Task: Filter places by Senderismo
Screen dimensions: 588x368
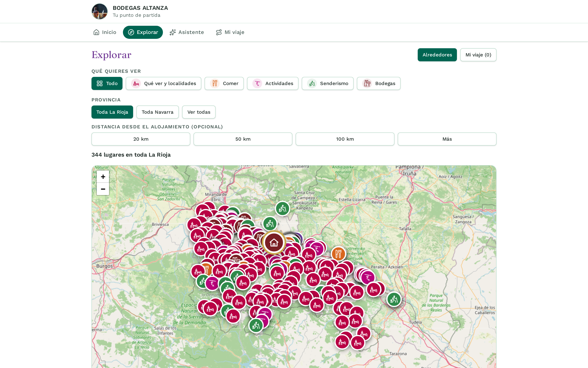Action: [x=327, y=83]
